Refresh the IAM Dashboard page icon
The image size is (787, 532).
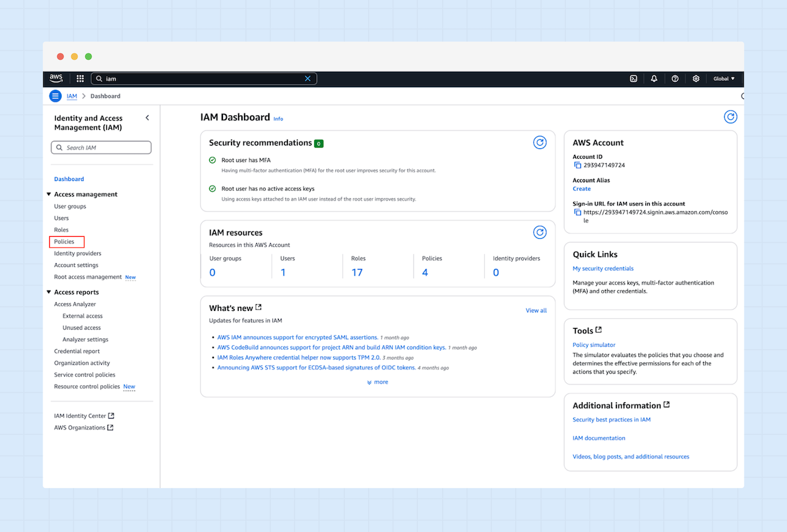pyautogui.click(x=730, y=117)
